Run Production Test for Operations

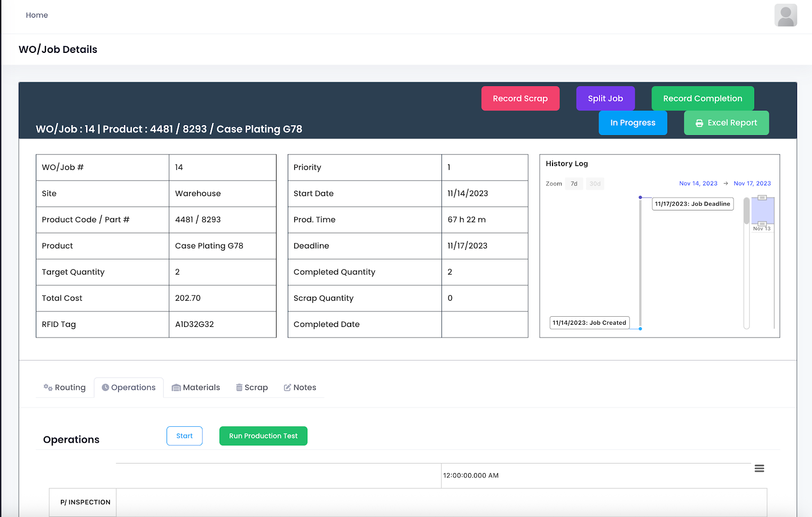pyautogui.click(x=263, y=436)
